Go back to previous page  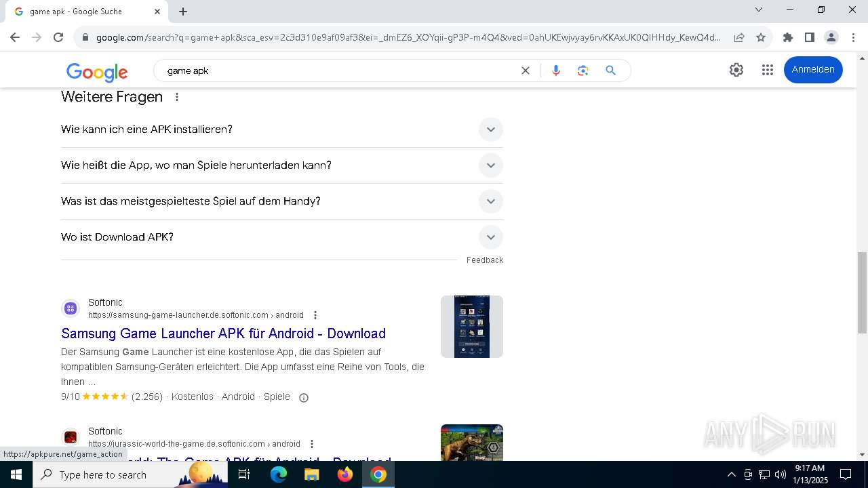click(15, 37)
